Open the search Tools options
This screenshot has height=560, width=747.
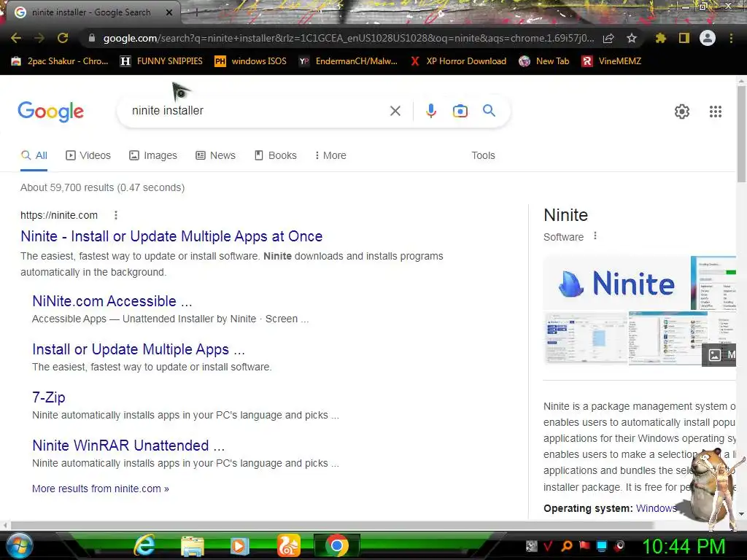point(483,156)
